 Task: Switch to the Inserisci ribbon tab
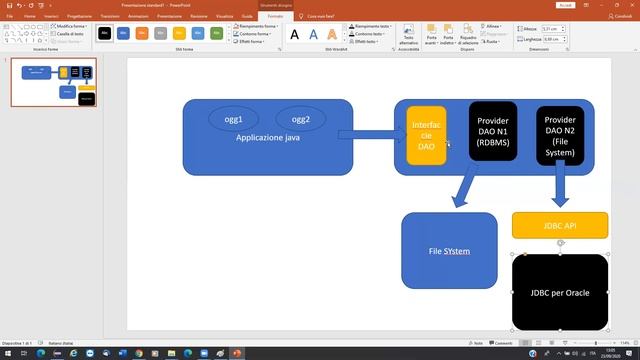(x=51, y=16)
